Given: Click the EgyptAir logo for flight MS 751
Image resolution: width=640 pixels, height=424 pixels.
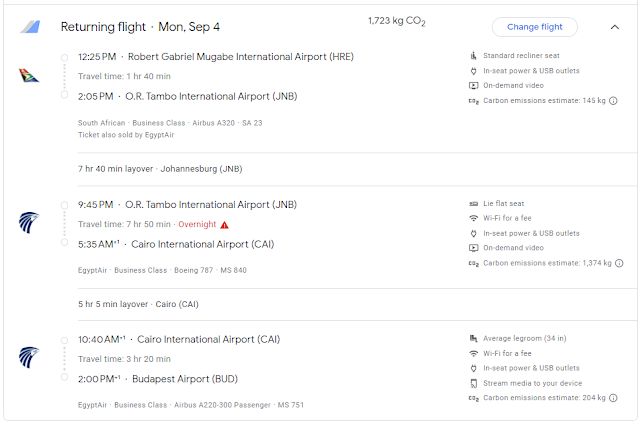Looking at the screenshot, I should 30,357.
